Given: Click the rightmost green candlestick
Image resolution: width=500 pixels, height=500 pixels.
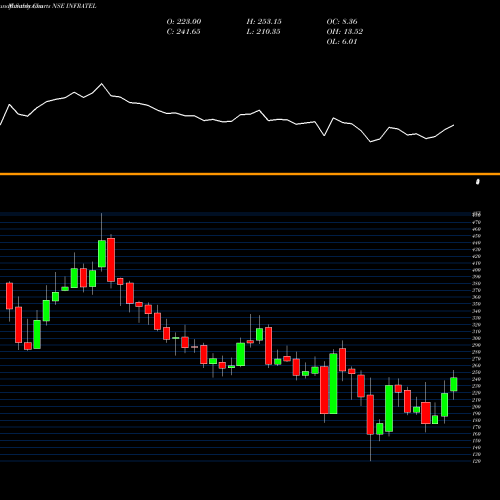Looking at the screenshot, I should 453,384.
